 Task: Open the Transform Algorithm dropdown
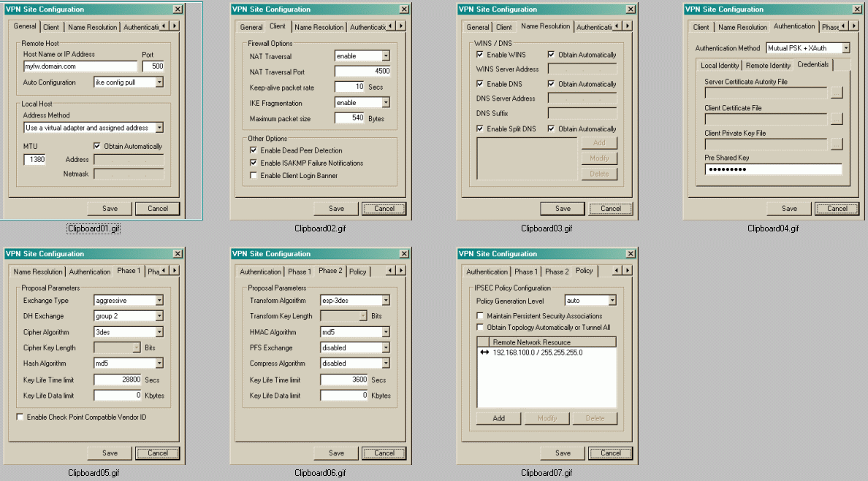pyautogui.click(x=386, y=300)
